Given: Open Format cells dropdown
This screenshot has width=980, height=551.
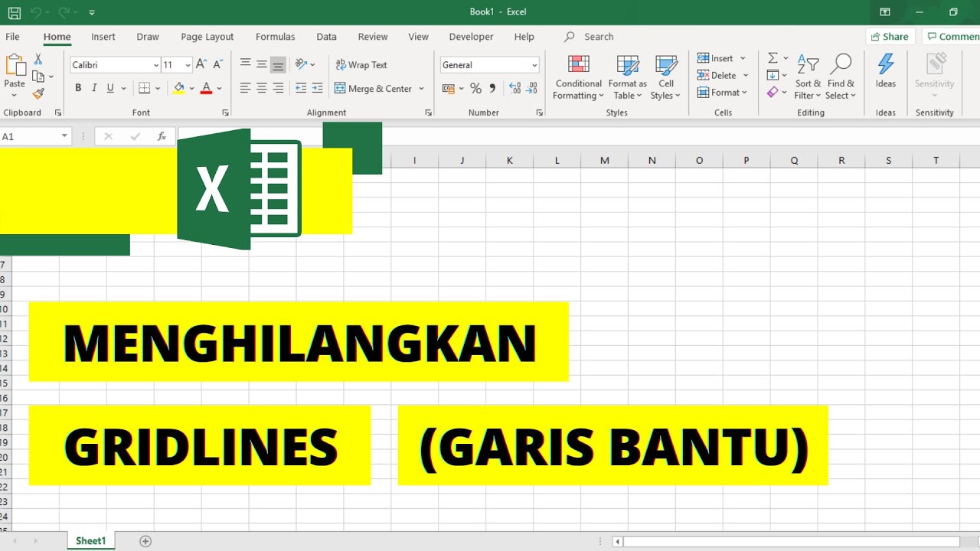Looking at the screenshot, I should coord(723,93).
